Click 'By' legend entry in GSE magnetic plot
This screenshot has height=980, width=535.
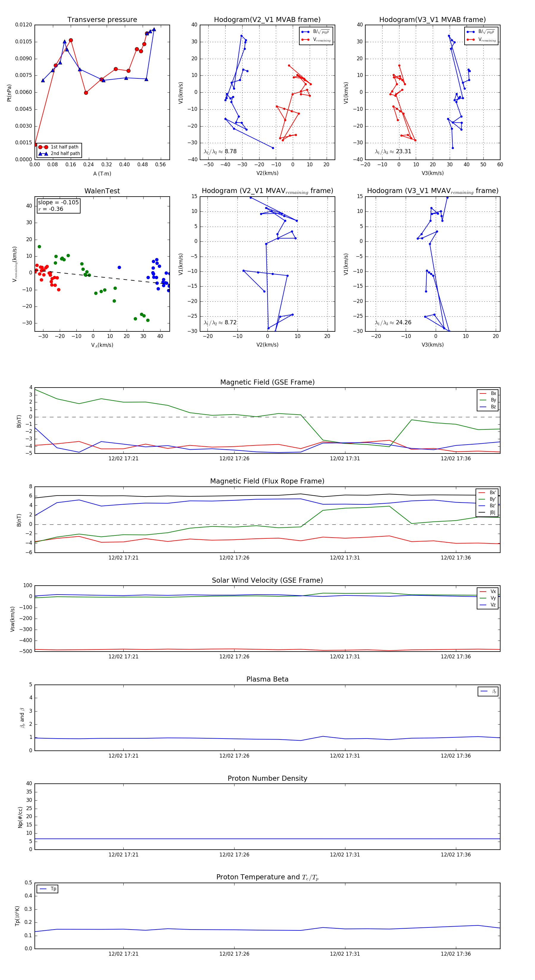coord(488,400)
